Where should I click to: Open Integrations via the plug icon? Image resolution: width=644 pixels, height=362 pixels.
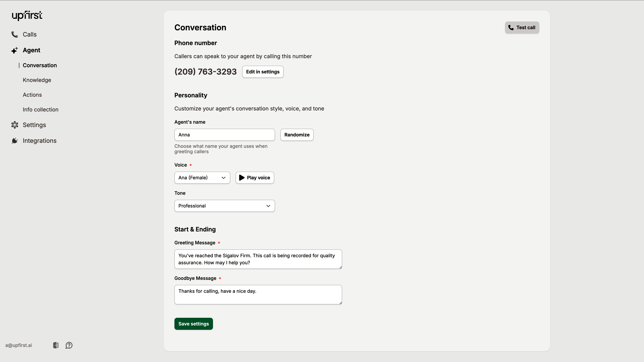(14, 140)
